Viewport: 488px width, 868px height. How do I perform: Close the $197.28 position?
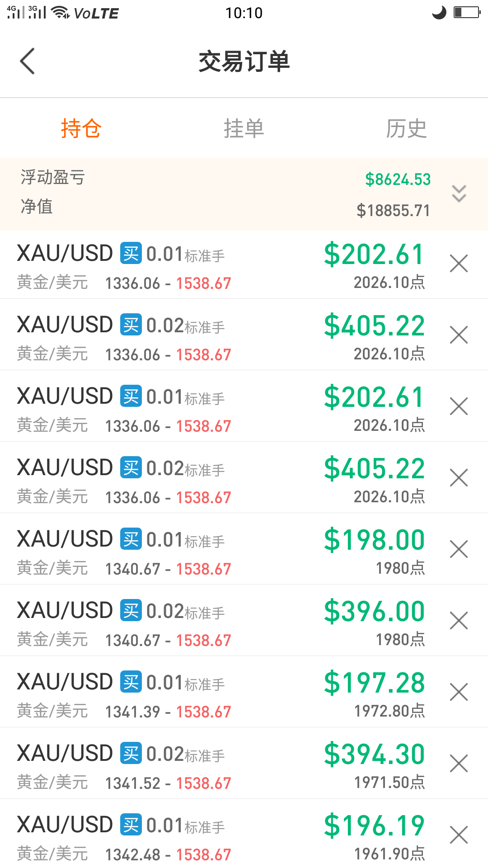click(x=459, y=692)
